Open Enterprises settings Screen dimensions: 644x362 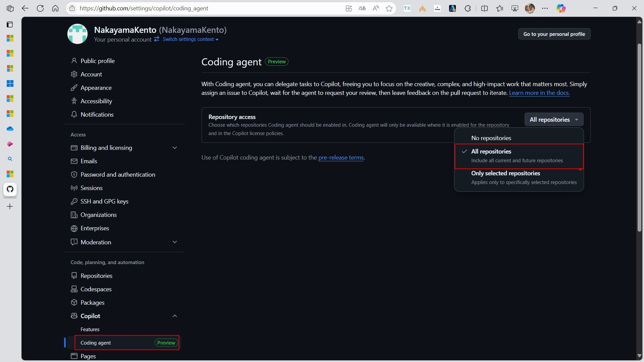95,228
